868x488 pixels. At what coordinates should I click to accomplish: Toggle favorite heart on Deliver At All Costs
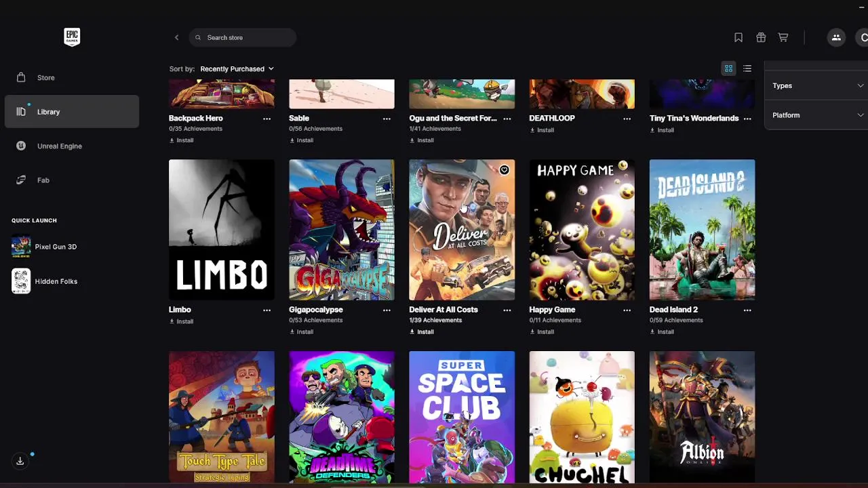pyautogui.click(x=504, y=170)
